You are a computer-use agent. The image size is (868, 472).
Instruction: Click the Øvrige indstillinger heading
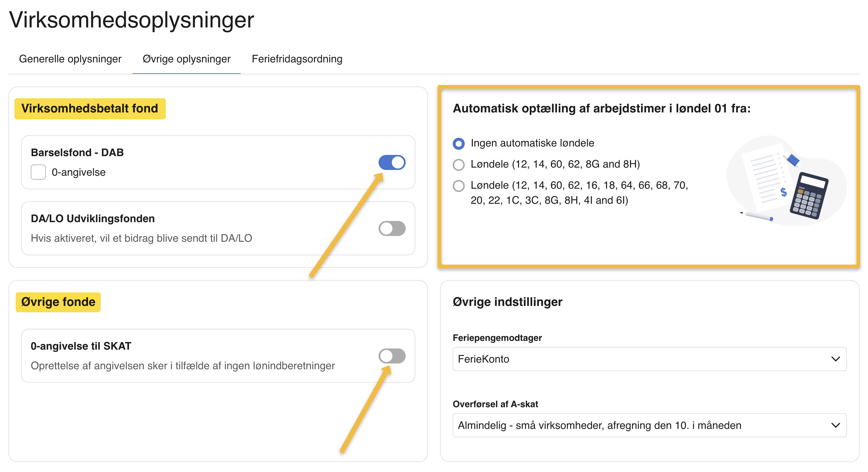click(x=507, y=302)
